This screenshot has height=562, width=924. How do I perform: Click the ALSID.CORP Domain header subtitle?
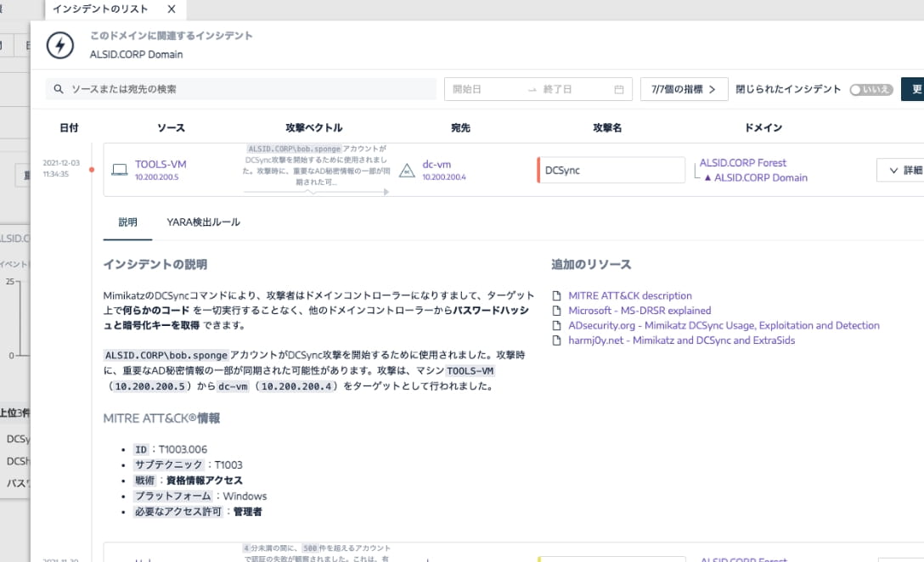pyautogui.click(x=136, y=54)
